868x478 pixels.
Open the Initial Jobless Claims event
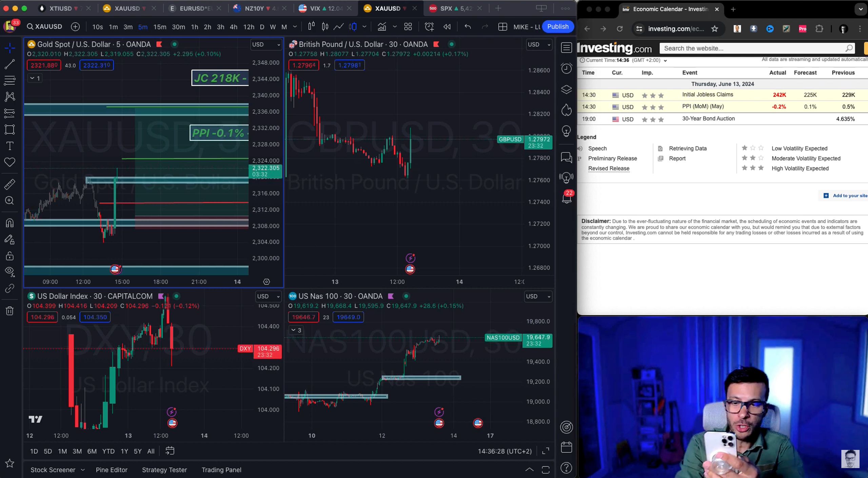coord(708,95)
